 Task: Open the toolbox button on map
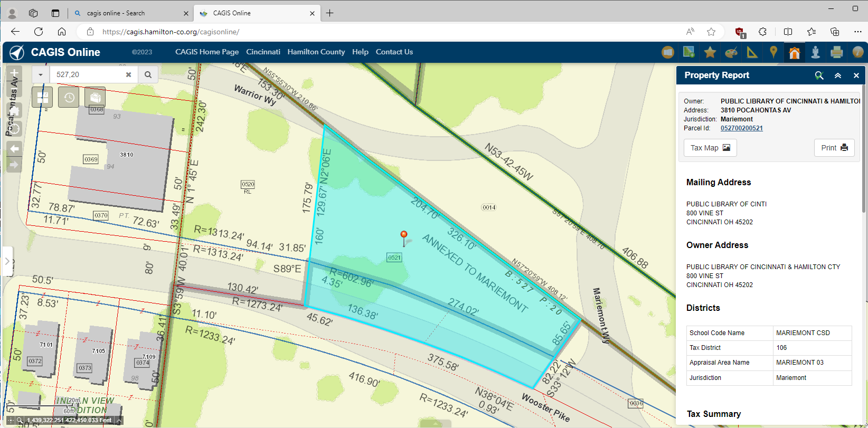(95, 97)
